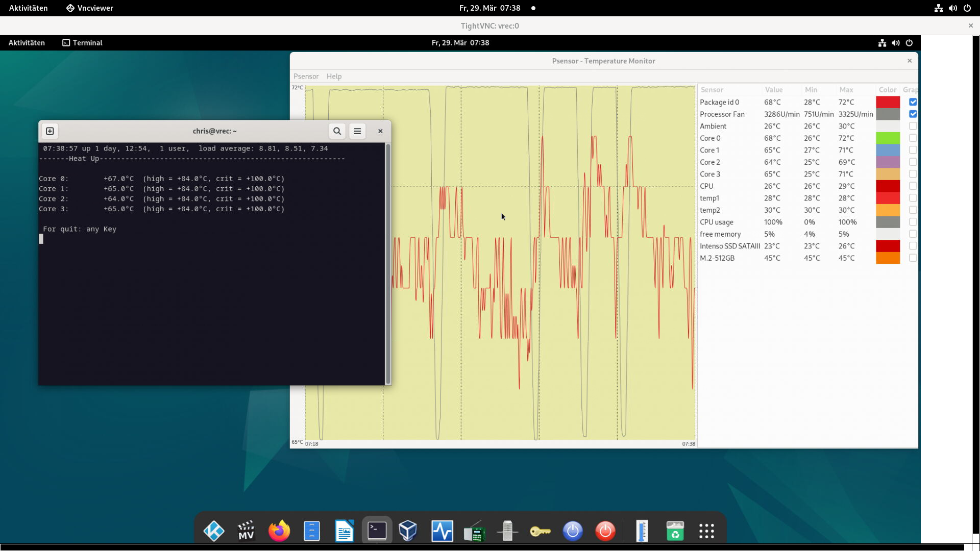Viewport: 980px width, 551px height.
Task: Uncheck Package id 0 graph checkbox
Action: [x=913, y=102]
